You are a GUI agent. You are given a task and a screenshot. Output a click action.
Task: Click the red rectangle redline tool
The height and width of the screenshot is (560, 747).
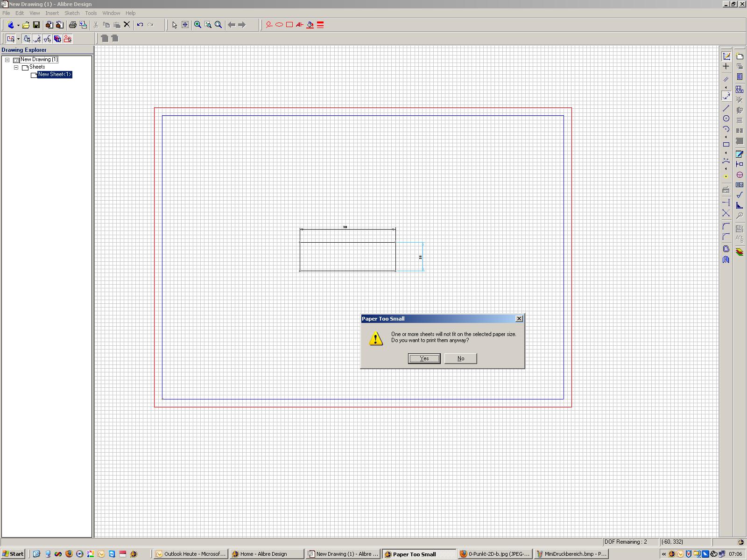click(x=289, y=25)
